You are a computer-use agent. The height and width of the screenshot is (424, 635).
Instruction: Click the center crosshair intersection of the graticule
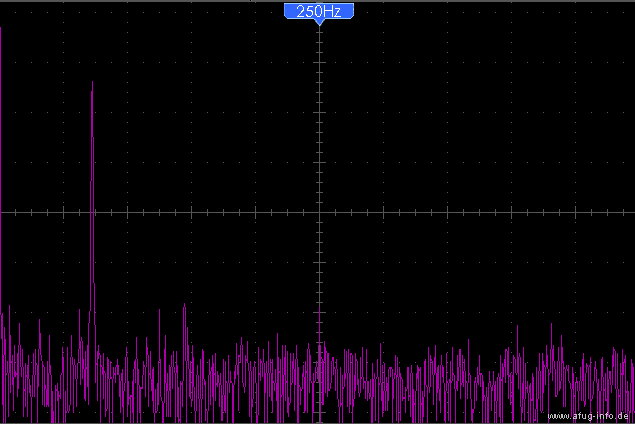pos(318,212)
